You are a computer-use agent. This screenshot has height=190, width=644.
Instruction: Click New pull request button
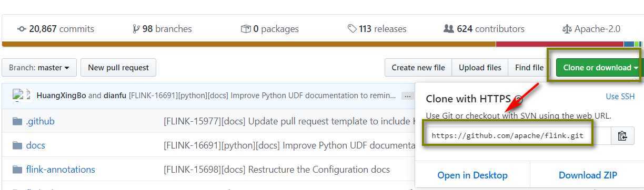[118, 68]
